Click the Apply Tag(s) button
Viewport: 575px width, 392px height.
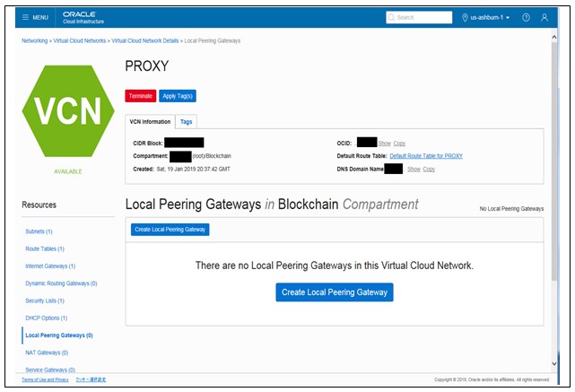click(178, 96)
